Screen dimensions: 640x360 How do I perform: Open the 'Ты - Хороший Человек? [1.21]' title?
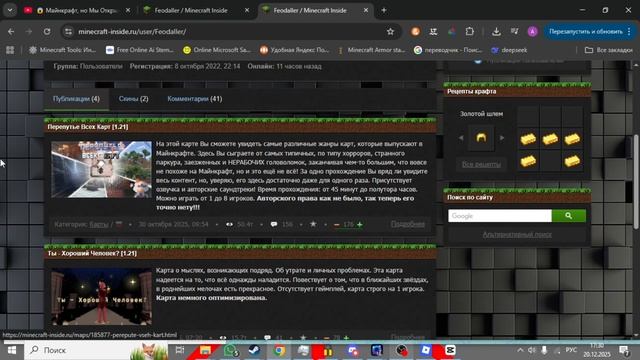(92, 253)
